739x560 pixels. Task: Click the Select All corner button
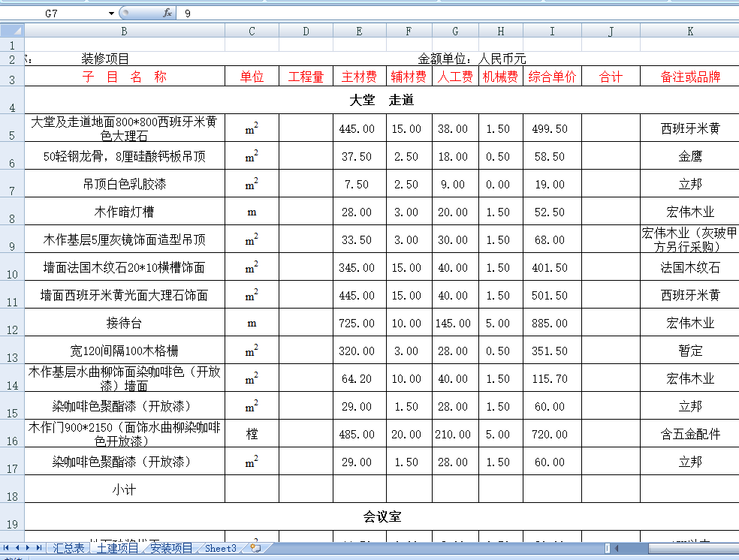pyautogui.click(x=12, y=31)
